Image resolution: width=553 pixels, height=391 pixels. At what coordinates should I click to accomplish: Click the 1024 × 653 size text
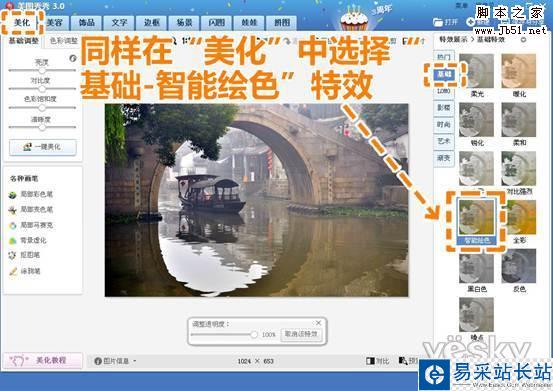(256, 361)
